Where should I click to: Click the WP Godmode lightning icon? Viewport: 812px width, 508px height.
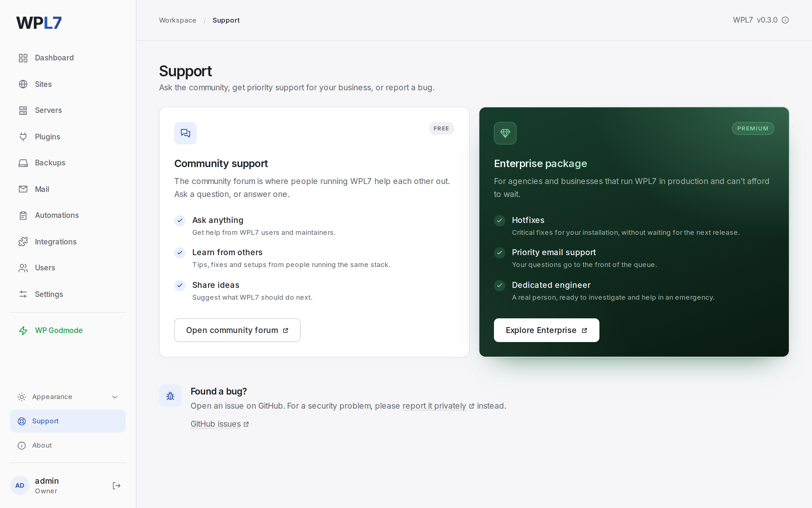pos(23,330)
